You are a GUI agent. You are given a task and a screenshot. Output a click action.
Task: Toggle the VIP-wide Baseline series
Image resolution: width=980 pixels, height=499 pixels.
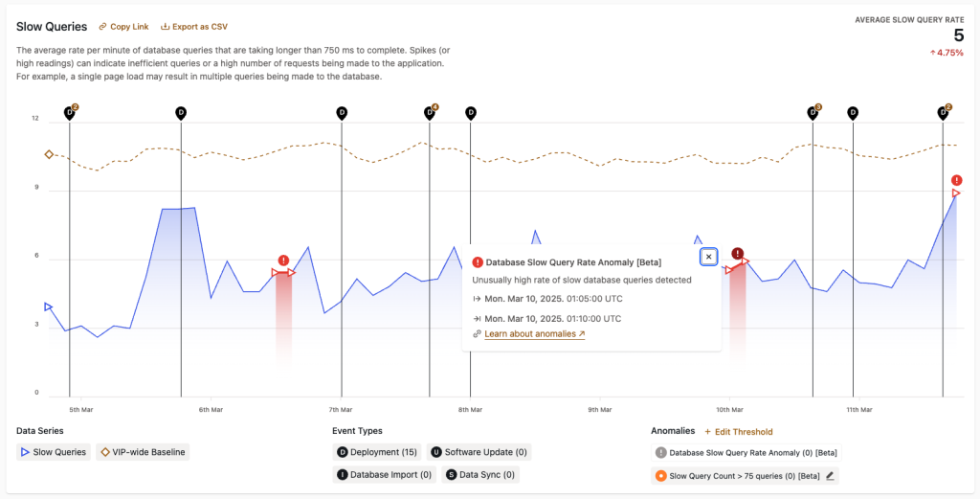(x=143, y=452)
